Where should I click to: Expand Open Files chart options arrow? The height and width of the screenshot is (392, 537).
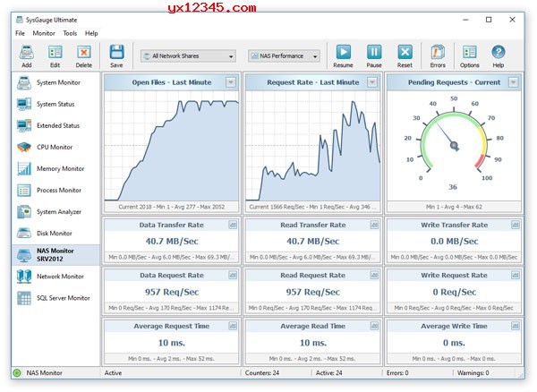231,82
